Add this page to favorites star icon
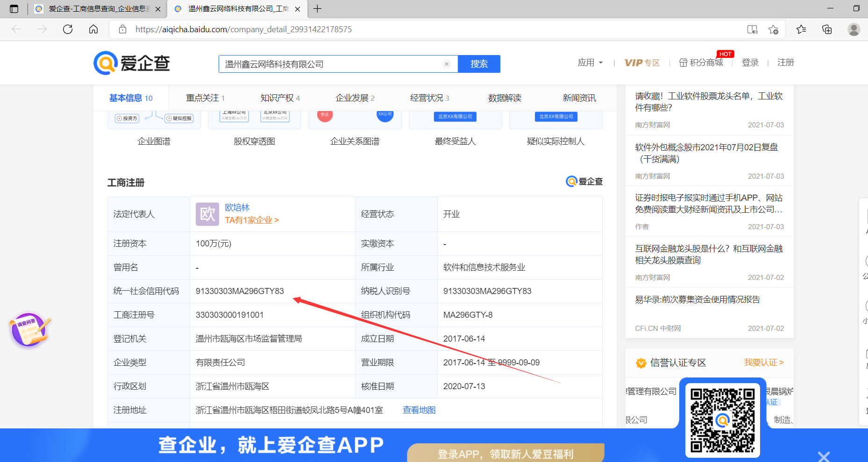The width and height of the screenshot is (868, 462). [x=773, y=29]
